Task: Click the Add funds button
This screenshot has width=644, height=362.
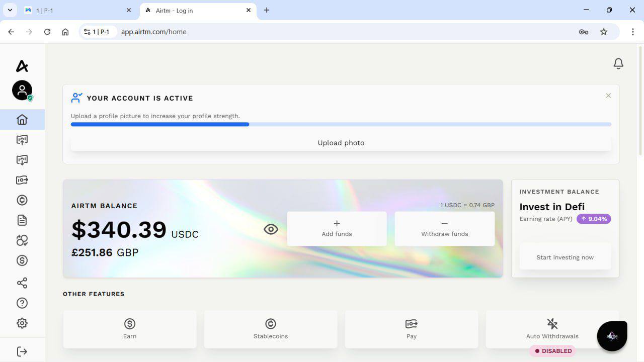Action: click(x=337, y=229)
